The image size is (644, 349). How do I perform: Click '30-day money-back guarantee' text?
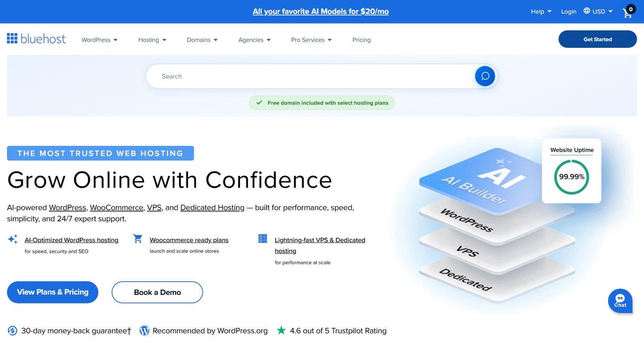pyautogui.click(x=76, y=331)
